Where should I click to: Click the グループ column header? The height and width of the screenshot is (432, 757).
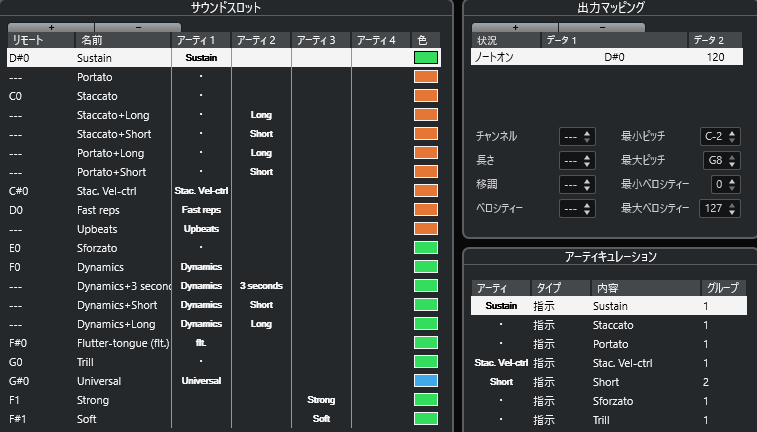(x=722, y=288)
